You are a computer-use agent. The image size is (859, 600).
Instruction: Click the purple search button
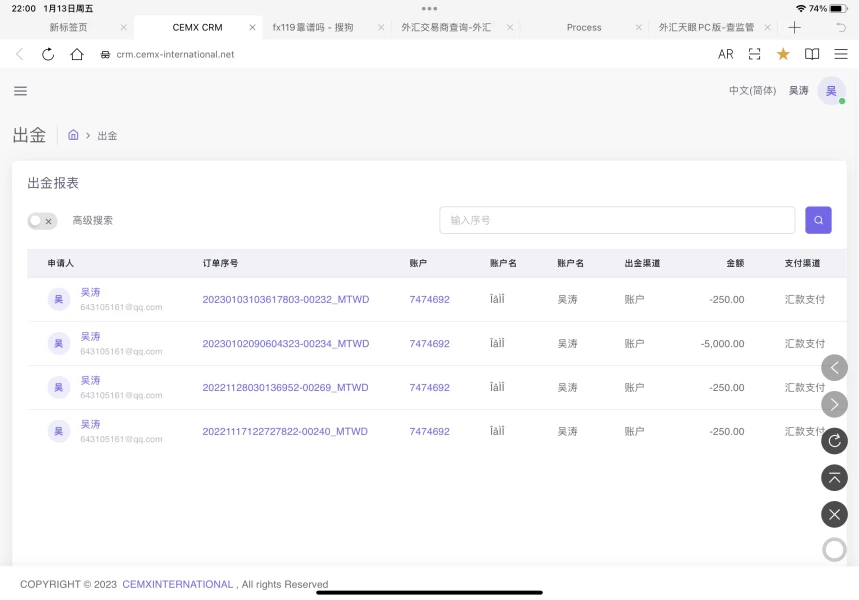[x=818, y=220]
